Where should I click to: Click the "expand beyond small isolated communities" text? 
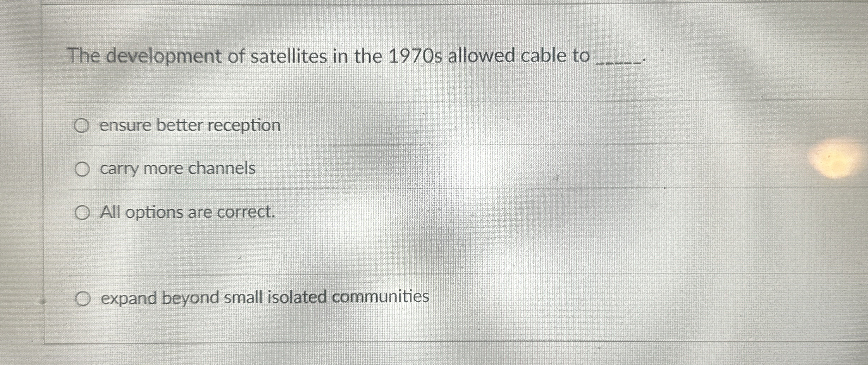pos(264,298)
